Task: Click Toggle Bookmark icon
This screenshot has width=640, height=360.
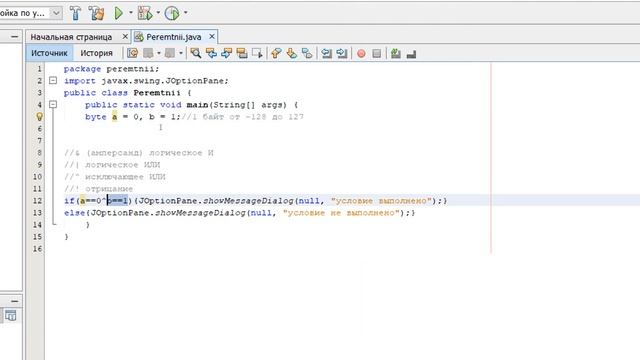Action: pyautogui.click(x=307, y=53)
